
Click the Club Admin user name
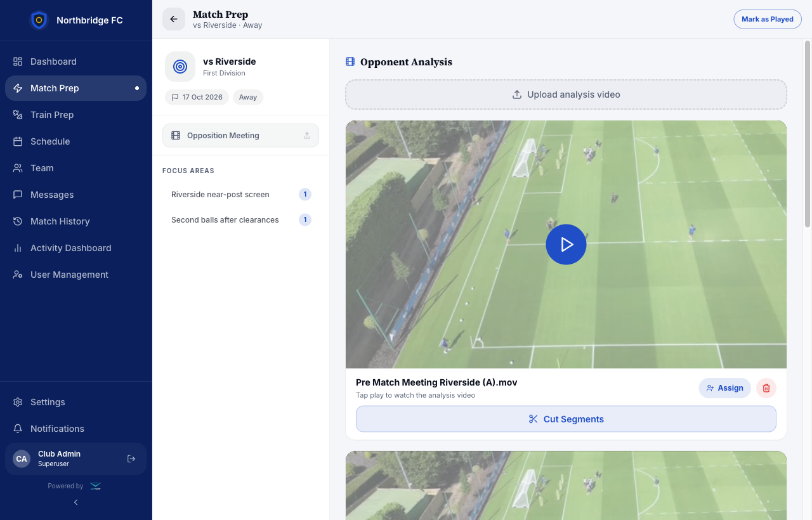(59, 454)
